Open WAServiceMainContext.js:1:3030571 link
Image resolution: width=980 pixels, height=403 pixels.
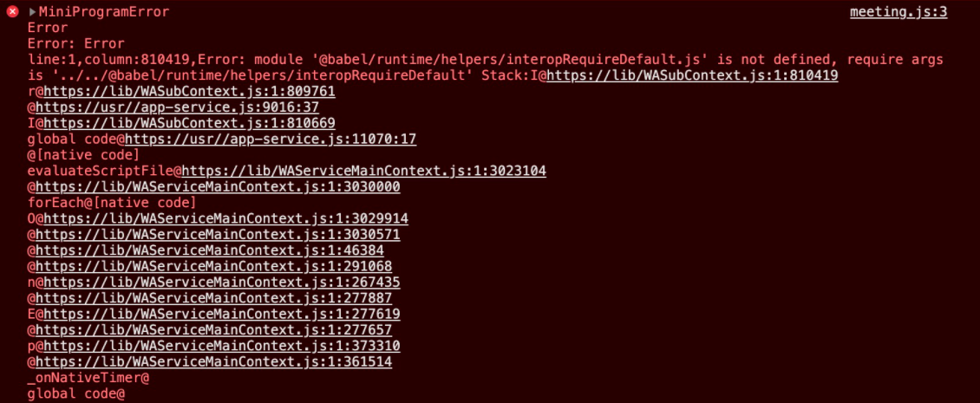219,234
